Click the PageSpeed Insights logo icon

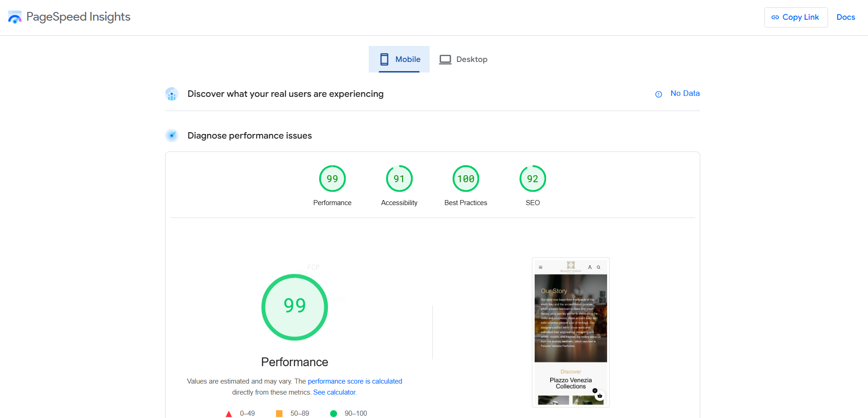tap(15, 17)
